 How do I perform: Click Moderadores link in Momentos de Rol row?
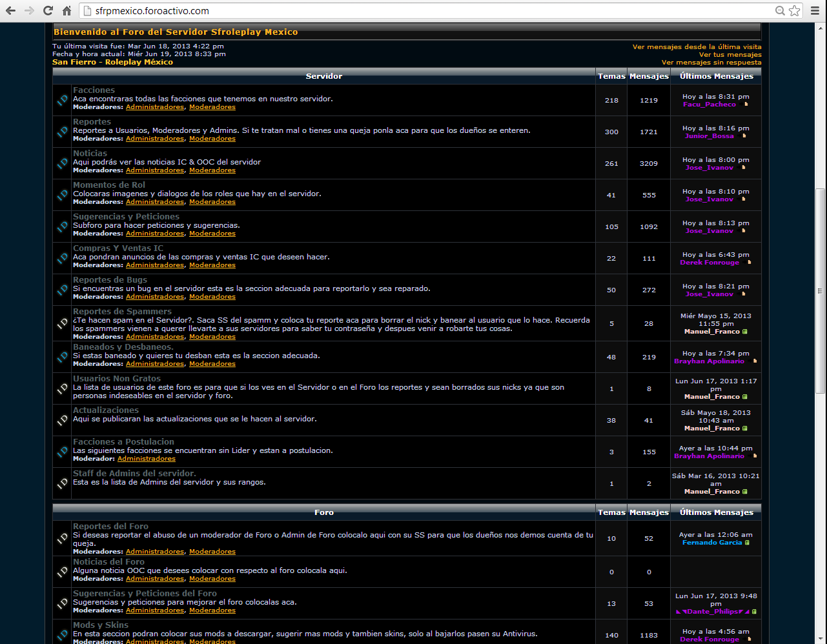click(212, 202)
